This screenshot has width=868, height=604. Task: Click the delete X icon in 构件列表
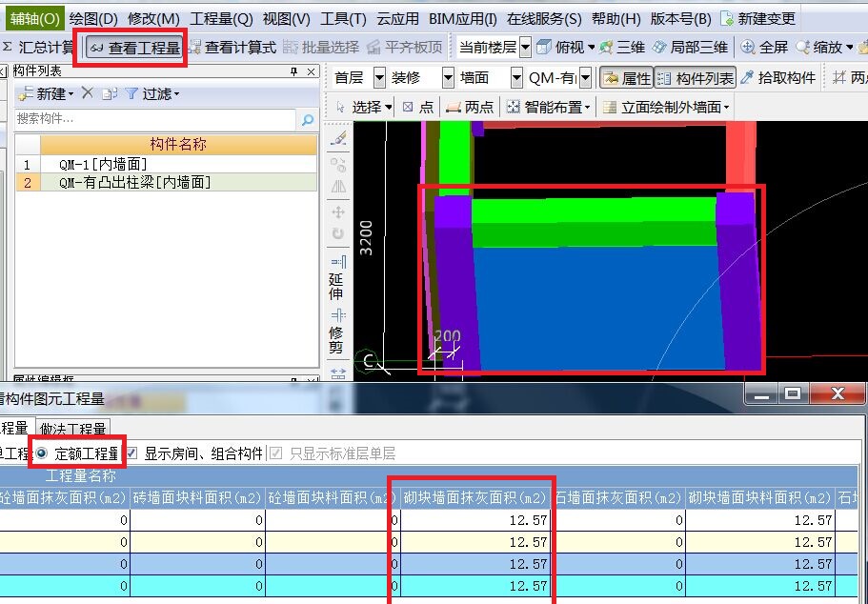87,93
